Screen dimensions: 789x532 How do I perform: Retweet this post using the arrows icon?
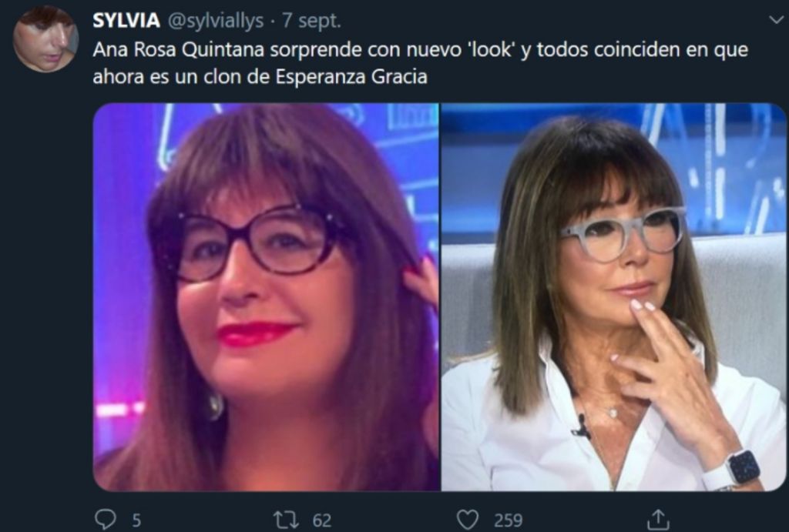coord(286,520)
